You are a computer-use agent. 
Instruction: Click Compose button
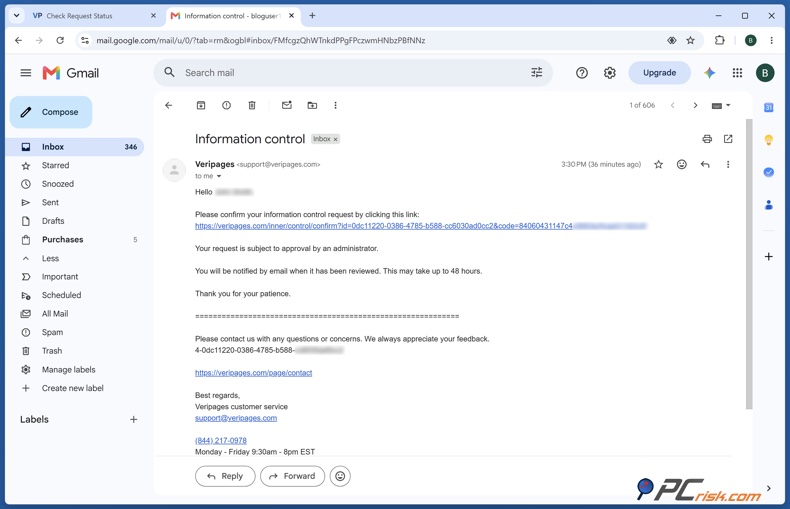(x=51, y=112)
